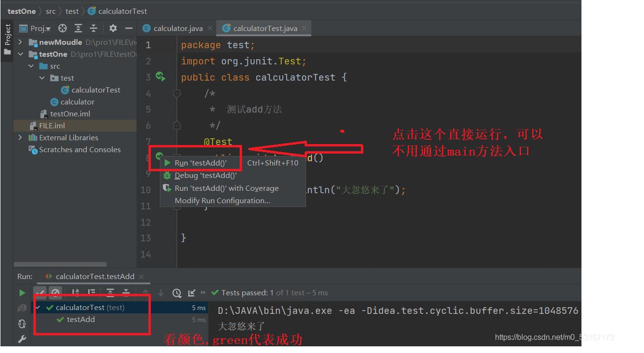This screenshot has height=353, width=644.
Task: Open the Run panel wrench settings
Action: 22,339
